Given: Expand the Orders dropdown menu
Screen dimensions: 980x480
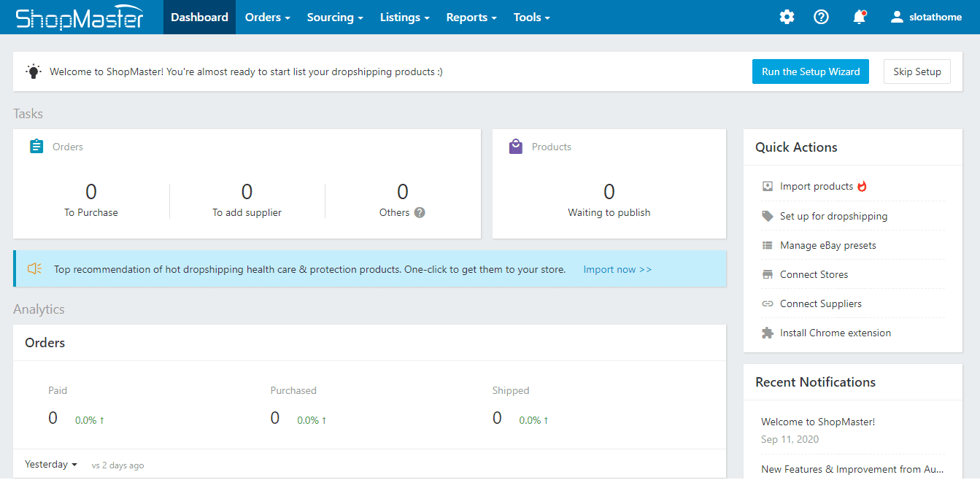Looking at the screenshot, I should click(267, 18).
